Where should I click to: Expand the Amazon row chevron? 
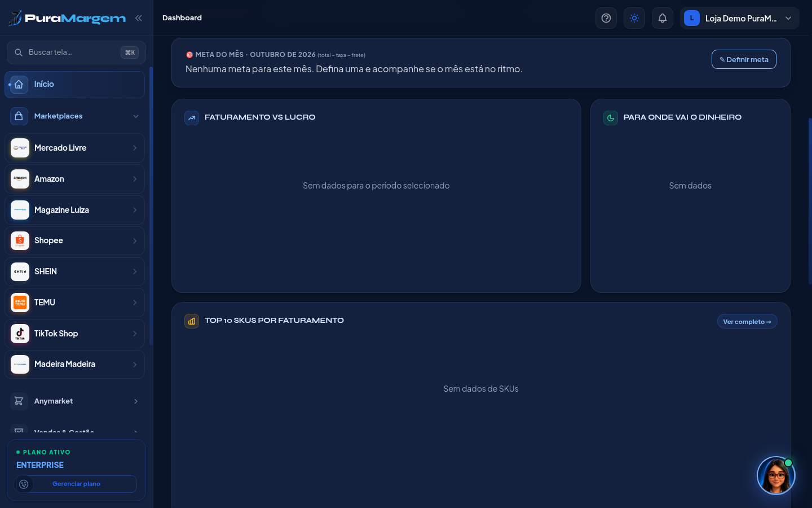[x=135, y=179]
